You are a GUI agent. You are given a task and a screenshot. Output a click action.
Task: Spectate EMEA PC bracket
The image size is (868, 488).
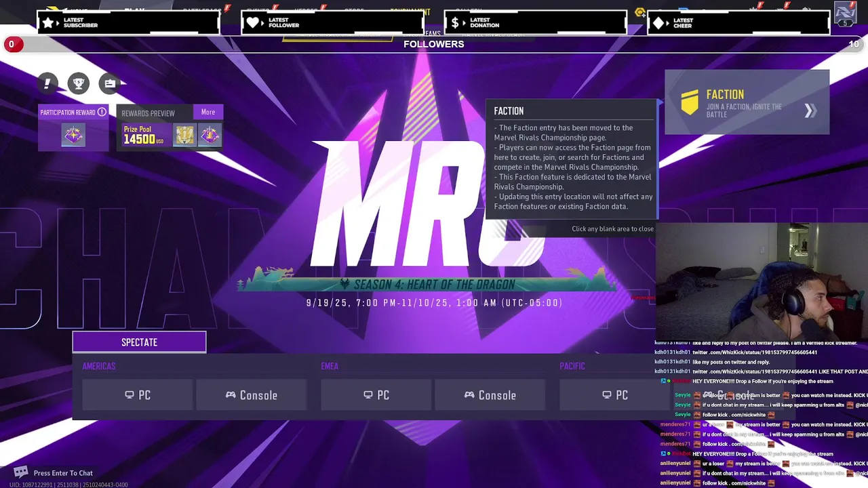click(x=376, y=395)
